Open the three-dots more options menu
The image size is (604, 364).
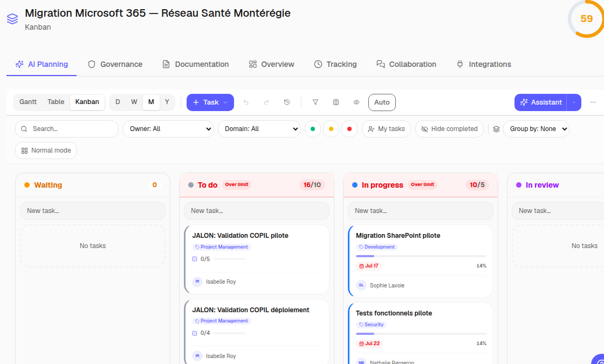tap(593, 102)
